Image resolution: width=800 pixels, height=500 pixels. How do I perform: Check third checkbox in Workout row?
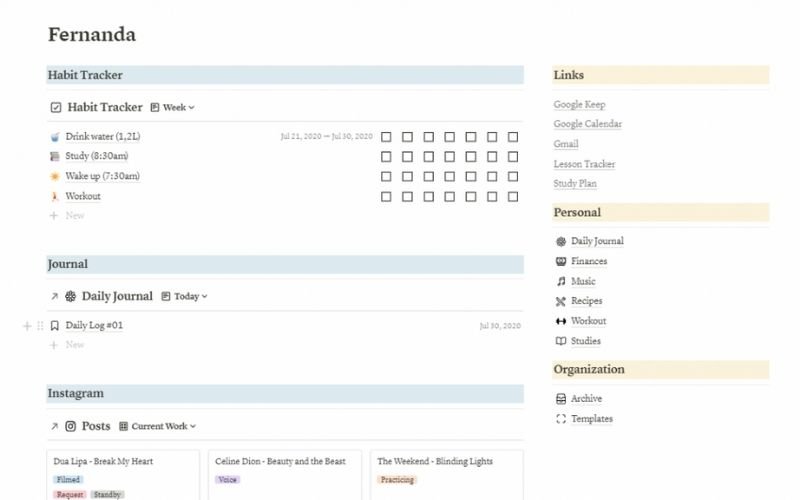[x=429, y=196]
